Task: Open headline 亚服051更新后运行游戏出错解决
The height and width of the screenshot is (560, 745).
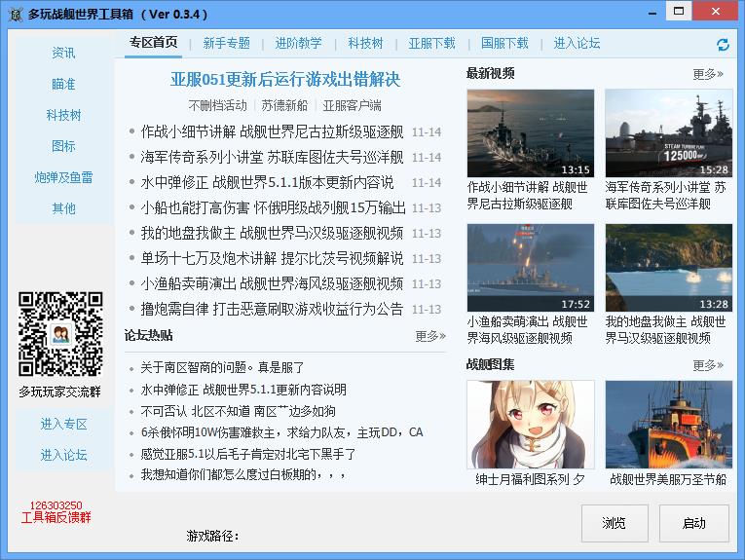Action: click(285, 79)
